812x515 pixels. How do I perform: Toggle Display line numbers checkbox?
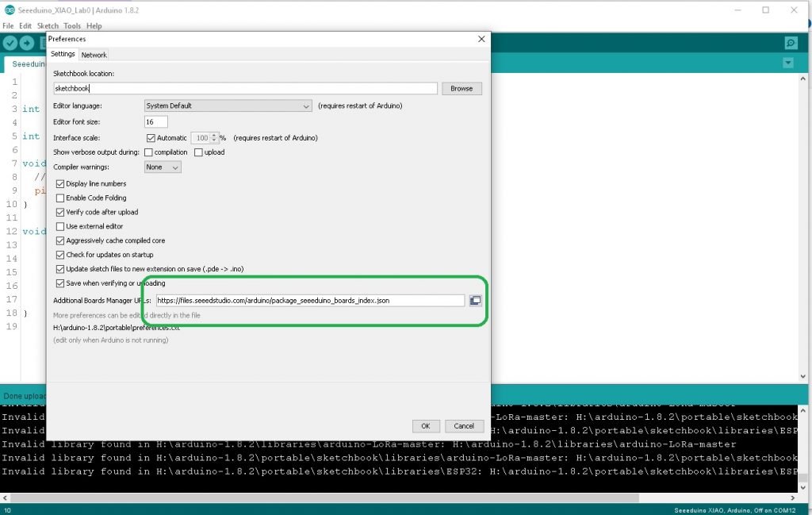(x=60, y=184)
